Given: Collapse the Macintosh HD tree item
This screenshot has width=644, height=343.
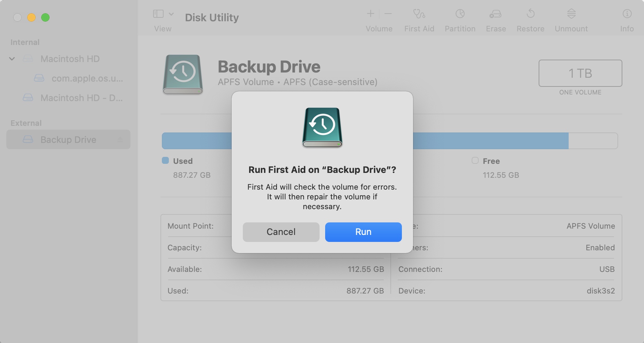Looking at the screenshot, I should tap(12, 59).
